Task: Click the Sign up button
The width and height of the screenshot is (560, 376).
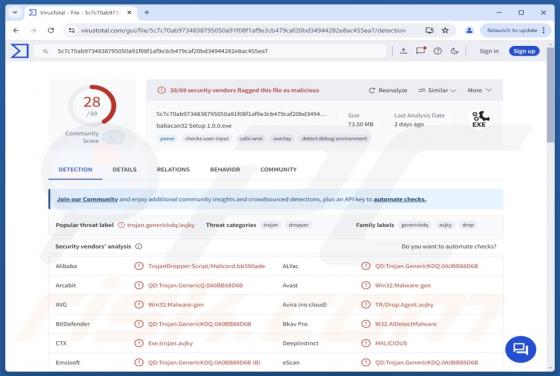Action: click(524, 51)
